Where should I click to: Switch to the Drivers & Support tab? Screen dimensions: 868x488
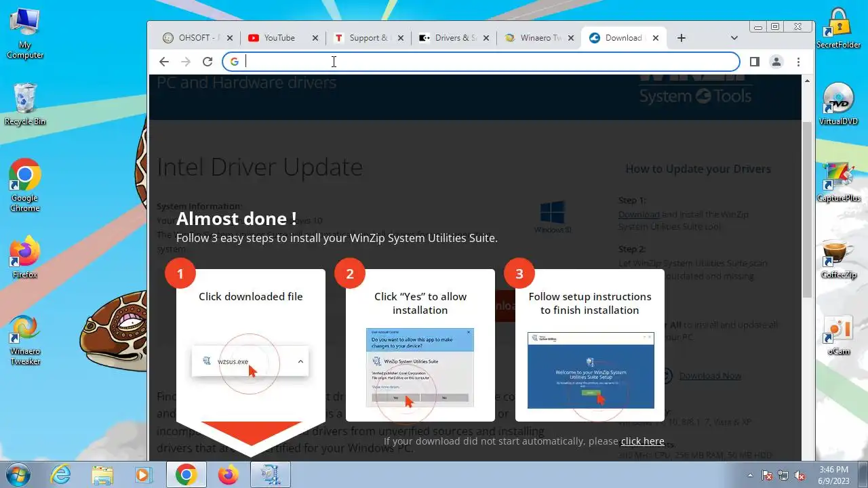pos(454,38)
